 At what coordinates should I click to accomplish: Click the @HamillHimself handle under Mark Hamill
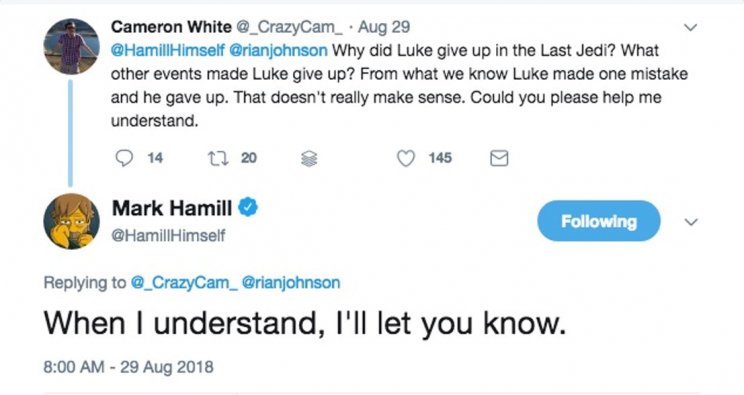[x=168, y=235]
